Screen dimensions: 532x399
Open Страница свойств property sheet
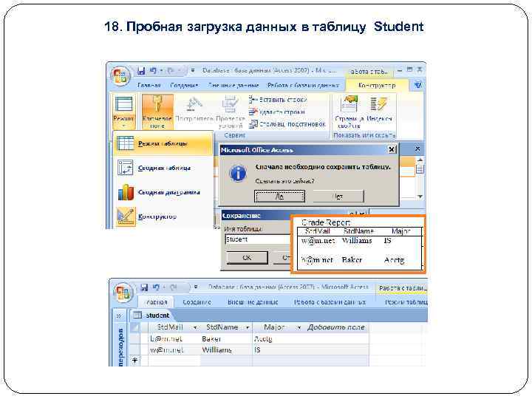pyautogui.click(x=349, y=112)
